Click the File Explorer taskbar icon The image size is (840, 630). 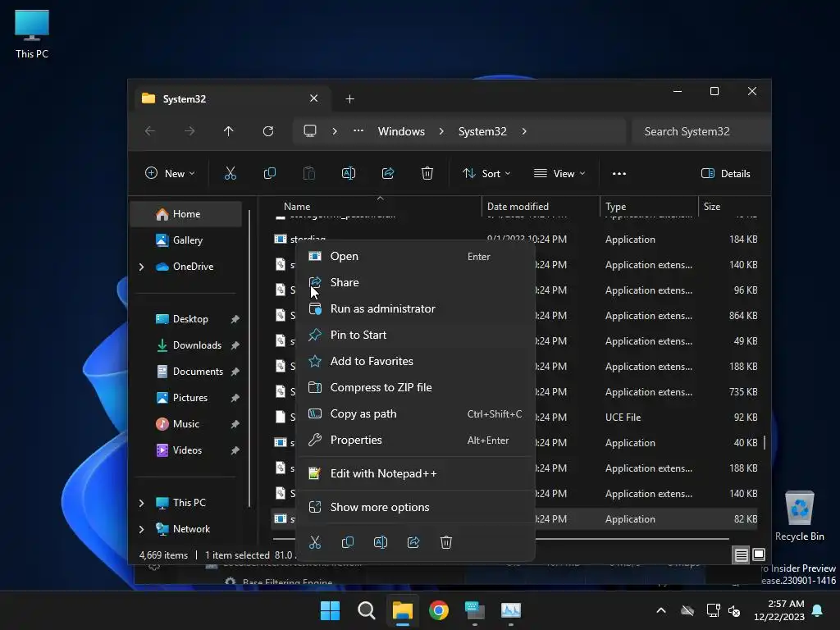(402, 610)
